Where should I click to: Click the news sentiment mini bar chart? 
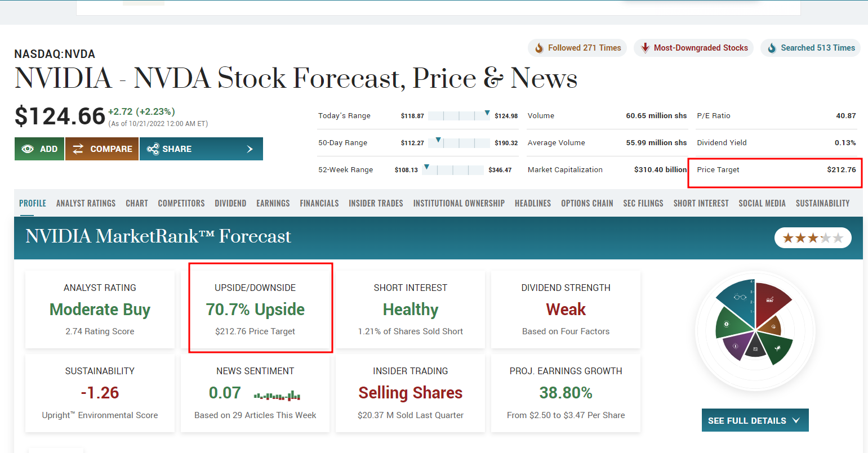(x=277, y=395)
